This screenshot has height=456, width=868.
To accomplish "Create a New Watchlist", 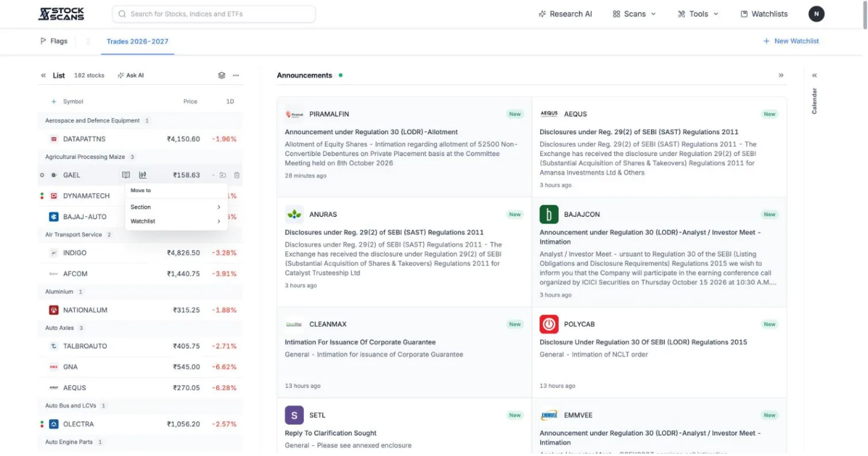I will [791, 41].
